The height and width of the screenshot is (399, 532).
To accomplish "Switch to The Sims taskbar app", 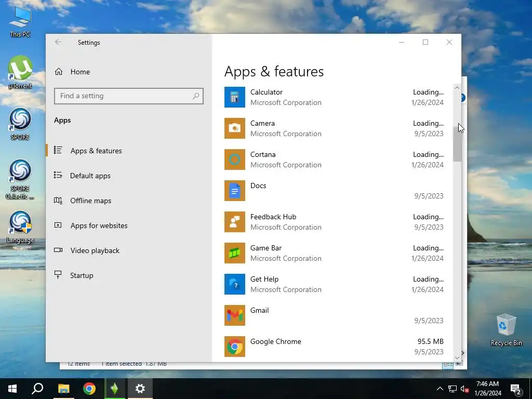I will pyautogui.click(x=115, y=389).
